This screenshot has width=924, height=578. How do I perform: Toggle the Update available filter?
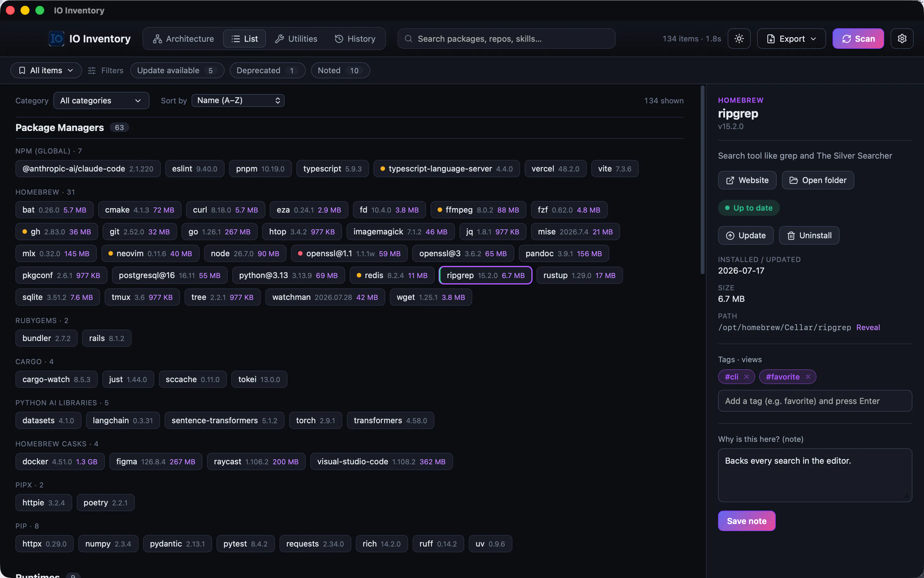click(x=177, y=70)
